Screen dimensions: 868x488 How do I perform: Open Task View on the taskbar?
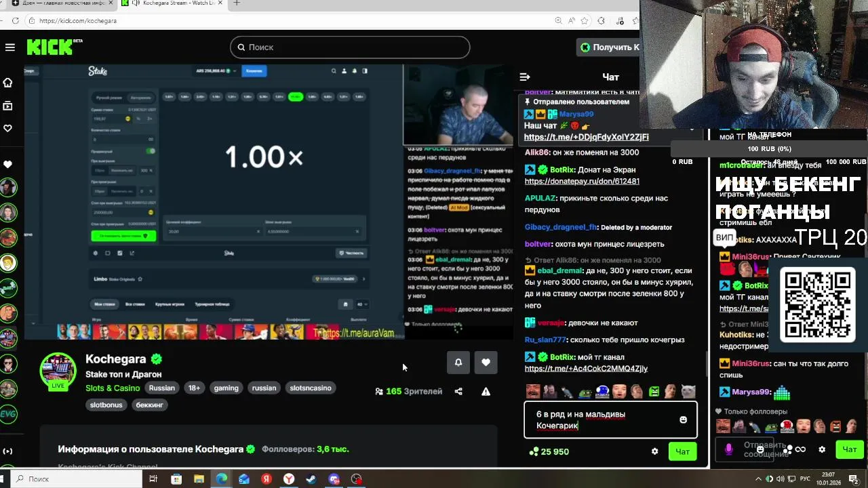click(x=153, y=479)
